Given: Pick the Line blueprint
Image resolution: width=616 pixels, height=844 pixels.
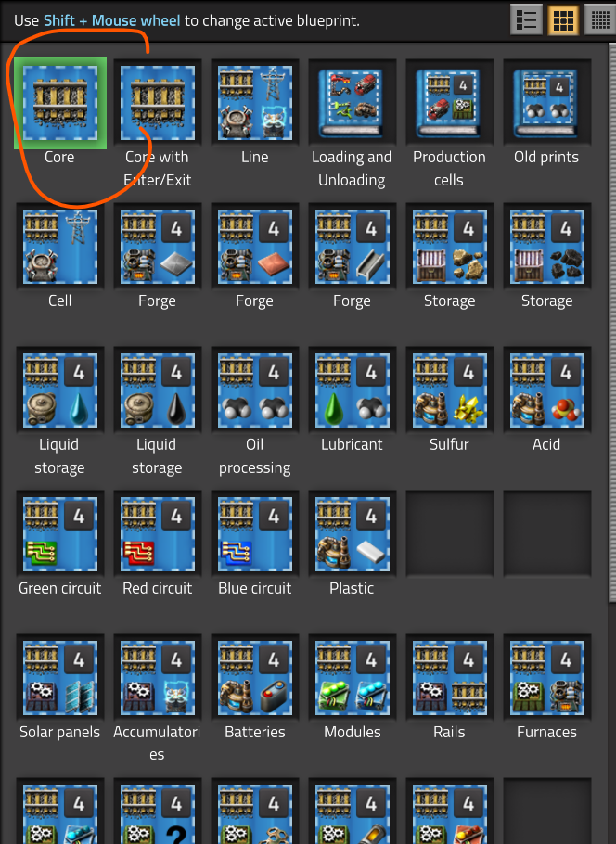Looking at the screenshot, I should tap(255, 103).
